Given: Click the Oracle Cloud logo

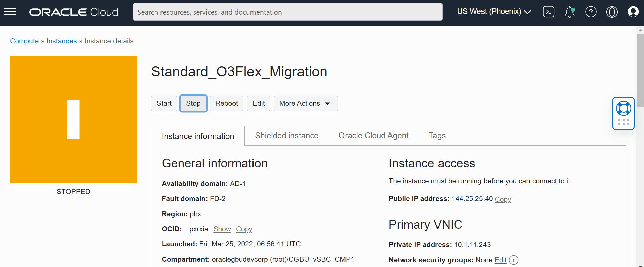Looking at the screenshot, I should pyautogui.click(x=74, y=12).
